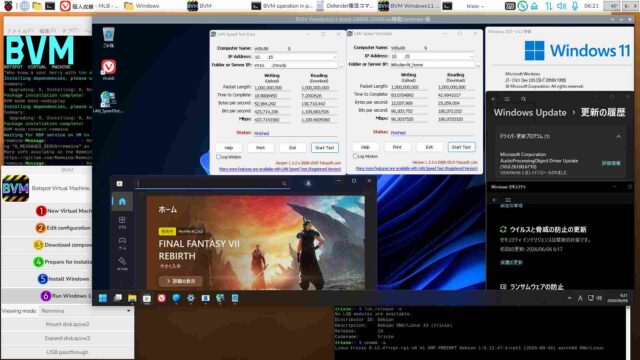Open the search icon in Windows Update settings
The image size is (640, 360).
click(523, 99)
